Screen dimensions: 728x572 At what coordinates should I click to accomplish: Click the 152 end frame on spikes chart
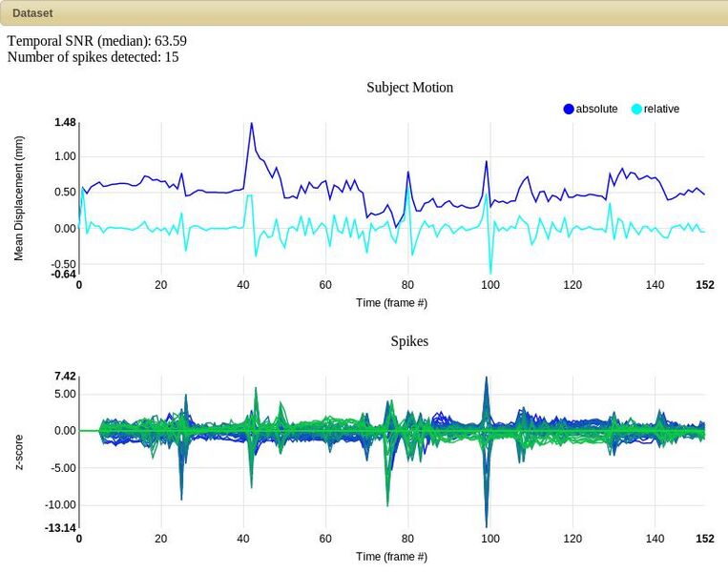pyautogui.click(x=705, y=539)
